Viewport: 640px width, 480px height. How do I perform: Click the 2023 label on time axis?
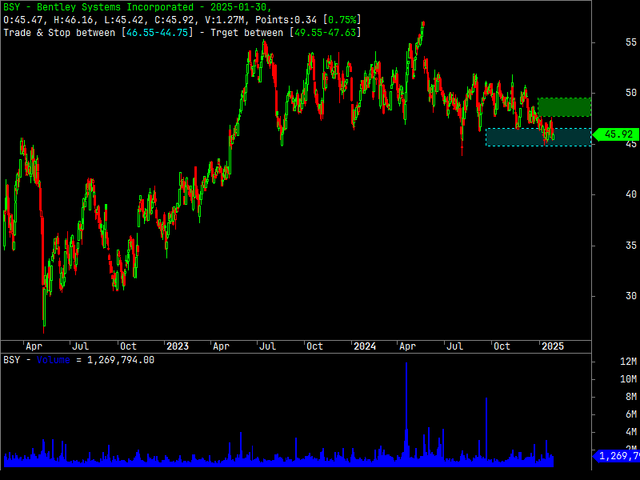point(177,347)
